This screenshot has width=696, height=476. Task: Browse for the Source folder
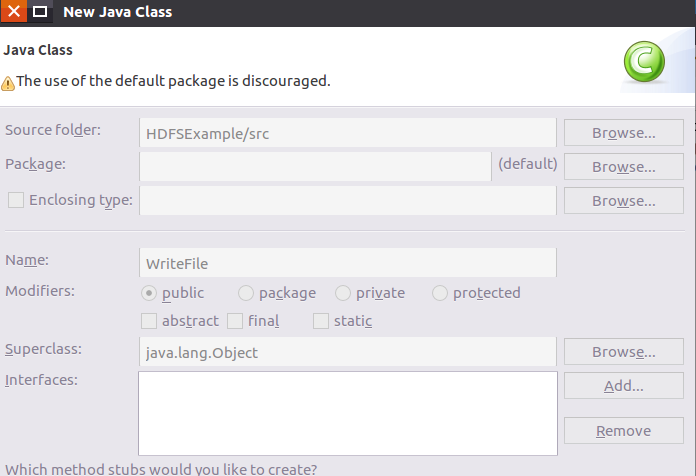(623, 132)
